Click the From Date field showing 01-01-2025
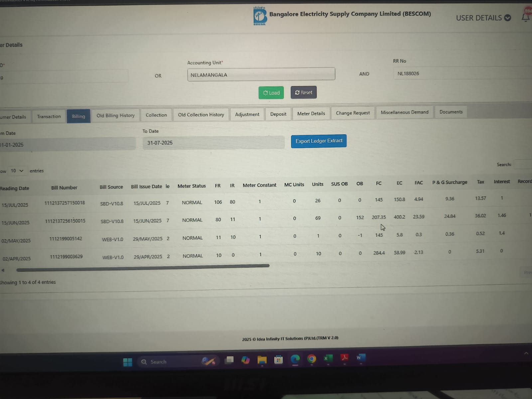This screenshot has height=399, width=532. coord(68,145)
